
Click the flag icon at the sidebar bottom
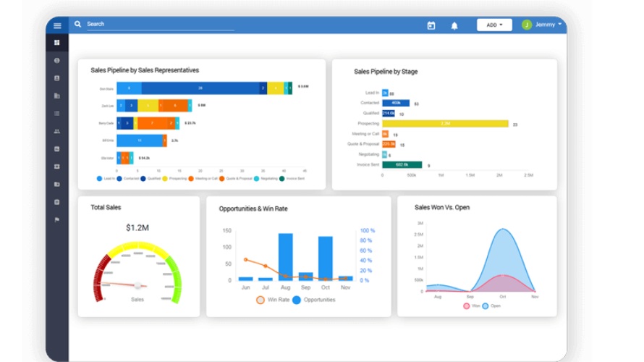(57, 219)
